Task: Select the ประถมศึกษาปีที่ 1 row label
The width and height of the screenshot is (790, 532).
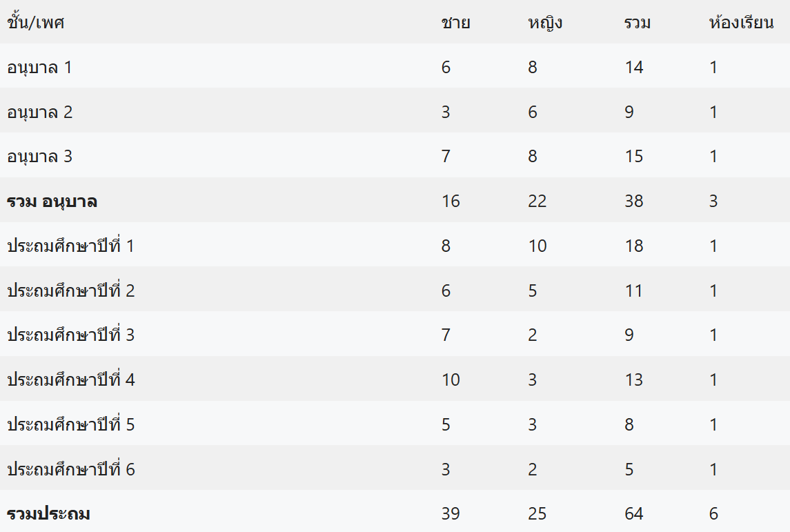Action: click(70, 246)
